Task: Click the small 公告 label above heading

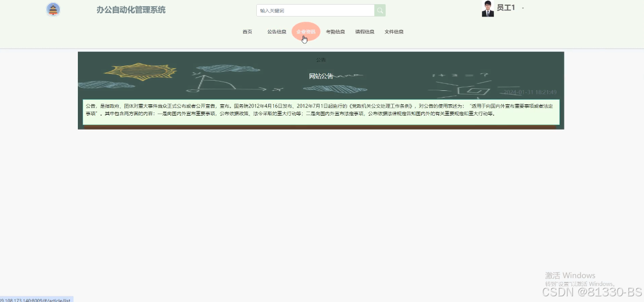Action: (321, 60)
